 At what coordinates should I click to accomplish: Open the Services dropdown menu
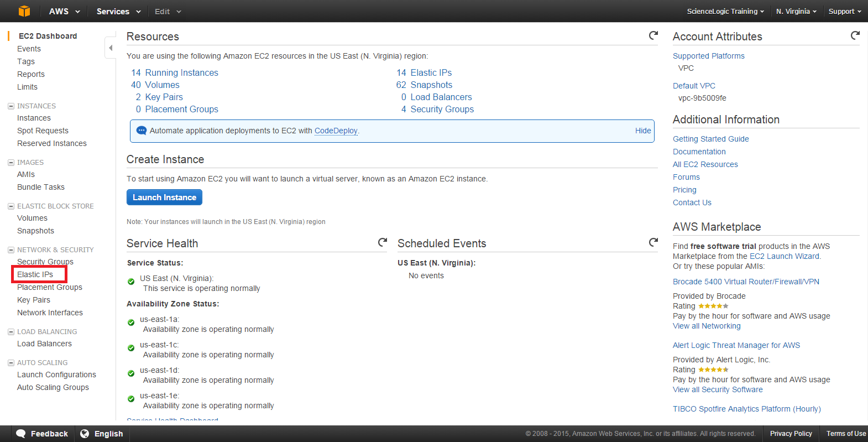coord(118,11)
